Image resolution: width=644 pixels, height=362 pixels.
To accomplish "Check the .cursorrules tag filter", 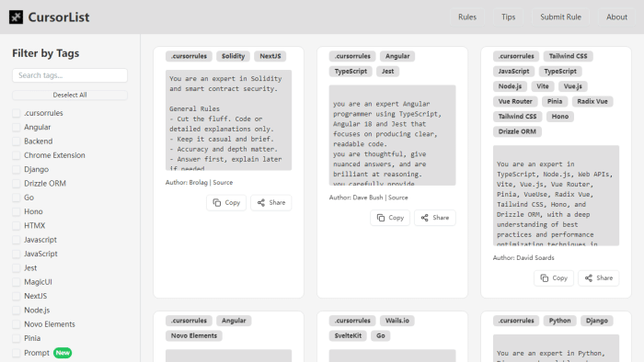I will (x=16, y=113).
